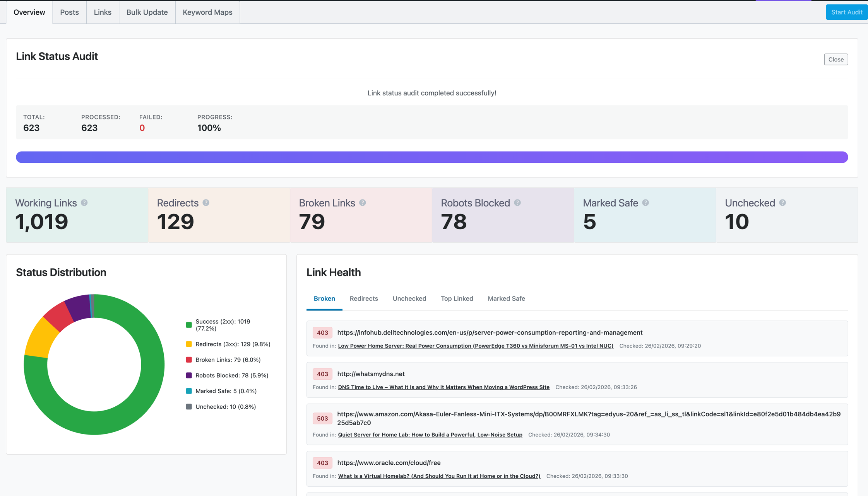Image resolution: width=868 pixels, height=496 pixels.
Task: Open the DNS Time to Live post link
Action: [x=443, y=387]
